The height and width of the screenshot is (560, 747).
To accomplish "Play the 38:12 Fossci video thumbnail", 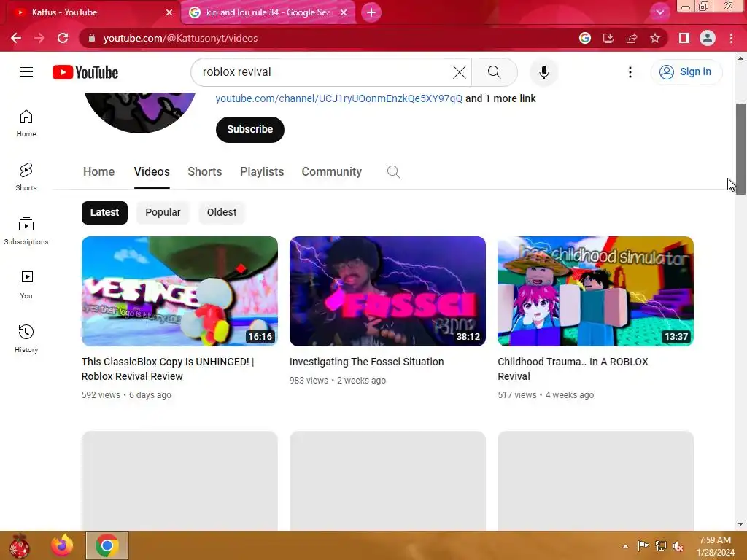I will coord(387,291).
